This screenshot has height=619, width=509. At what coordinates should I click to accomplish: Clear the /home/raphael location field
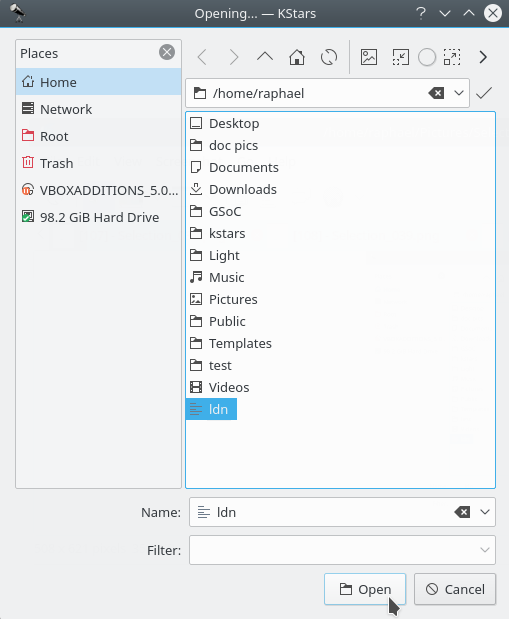[436, 94]
